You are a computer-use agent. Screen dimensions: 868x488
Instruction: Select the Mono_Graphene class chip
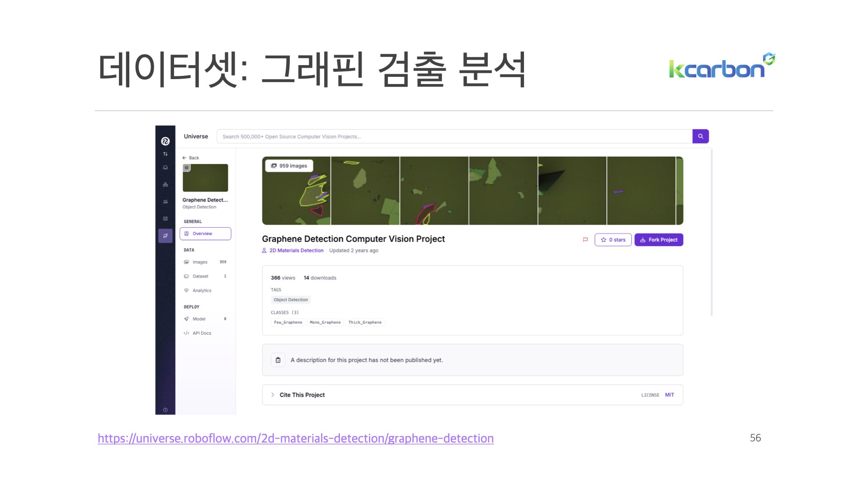tap(325, 322)
